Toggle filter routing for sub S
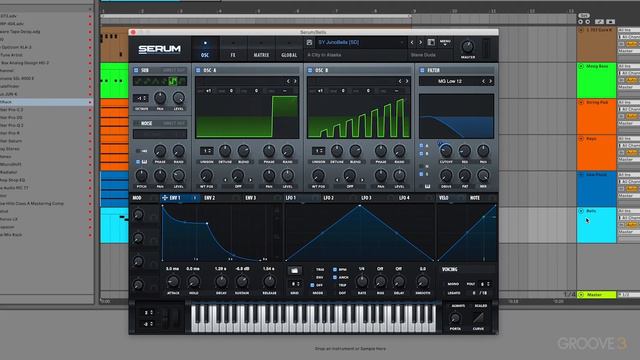The height and width of the screenshot is (360, 640). click(421, 174)
